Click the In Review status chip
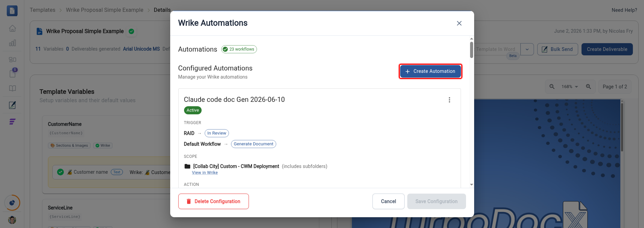644x228 pixels. click(x=217, y=133)
